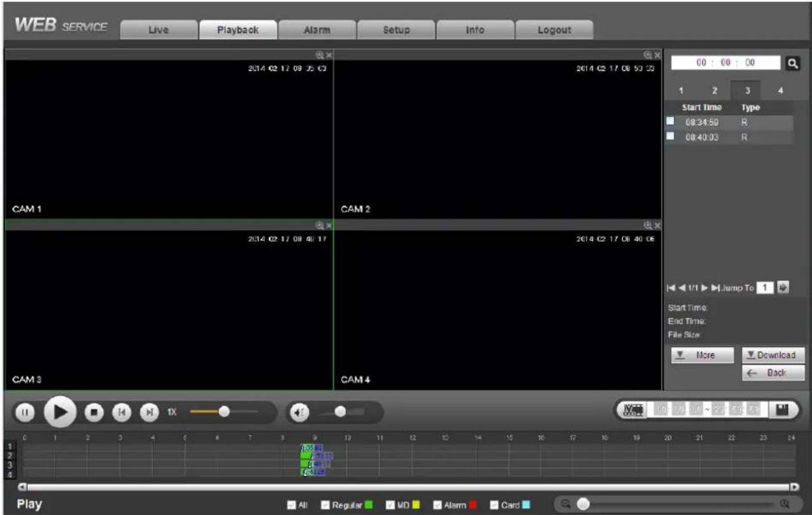Adjust the playback speed slider

pos(224,411)
